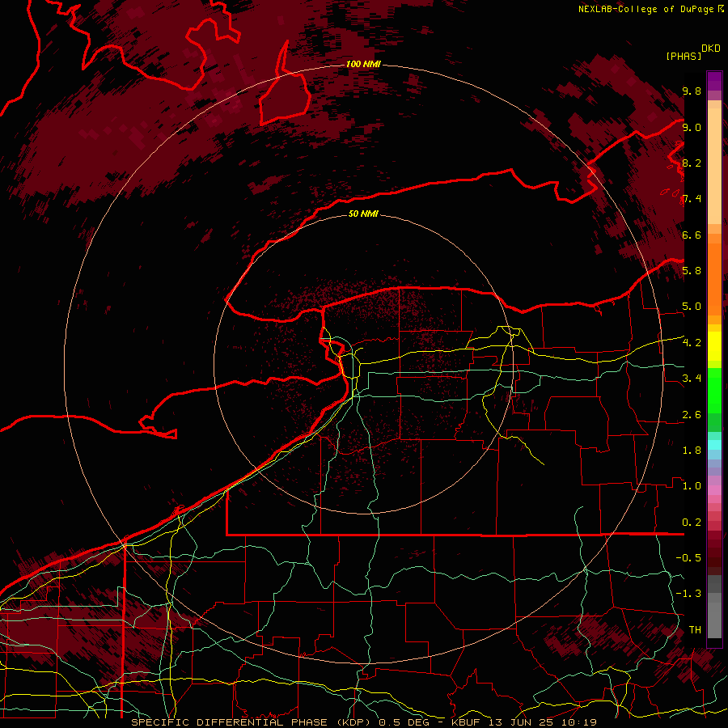
Task: Click the -0.5 scale value
Action: click(688, 557)
